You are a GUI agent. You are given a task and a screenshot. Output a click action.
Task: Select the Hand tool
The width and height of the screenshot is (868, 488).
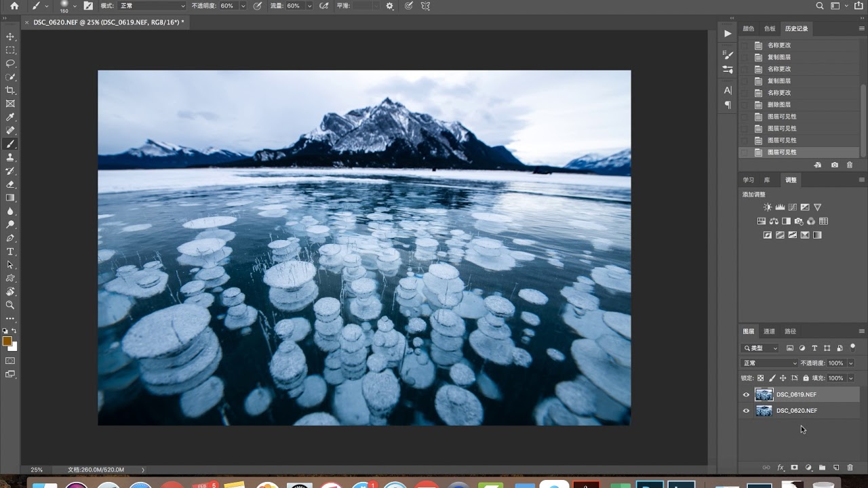pyautogui.click(x=10, y=291)
